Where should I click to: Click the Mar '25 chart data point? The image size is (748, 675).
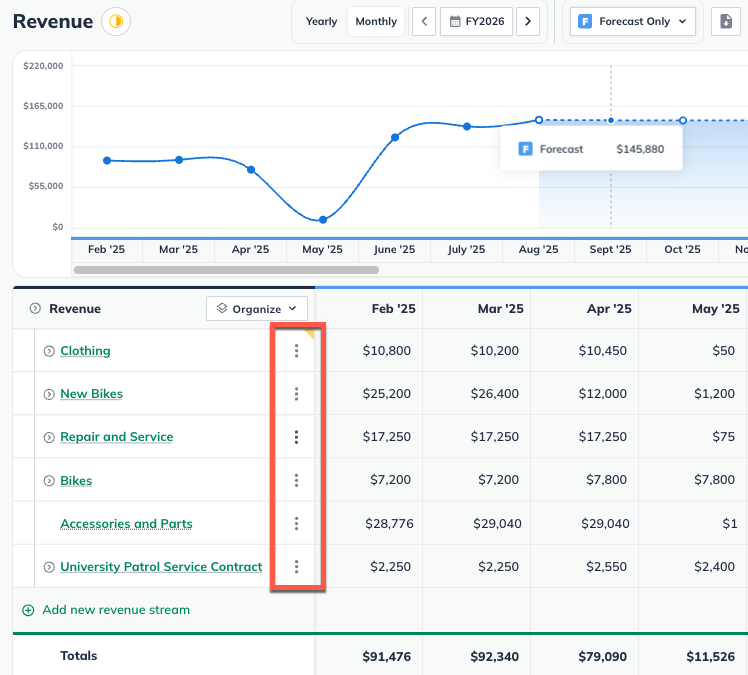click(x=179, y=160)
